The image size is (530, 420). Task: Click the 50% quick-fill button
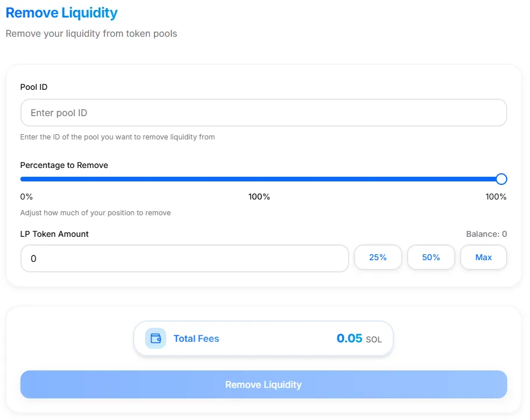click(x=431, y=257)
